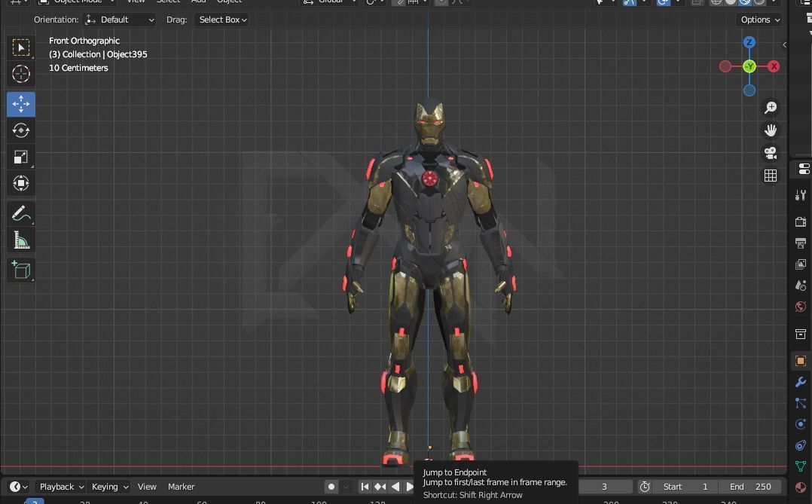The height and width of the screenshot is (504, 812).
Task: Select the Add Cube tool
Action: point(21,270)
